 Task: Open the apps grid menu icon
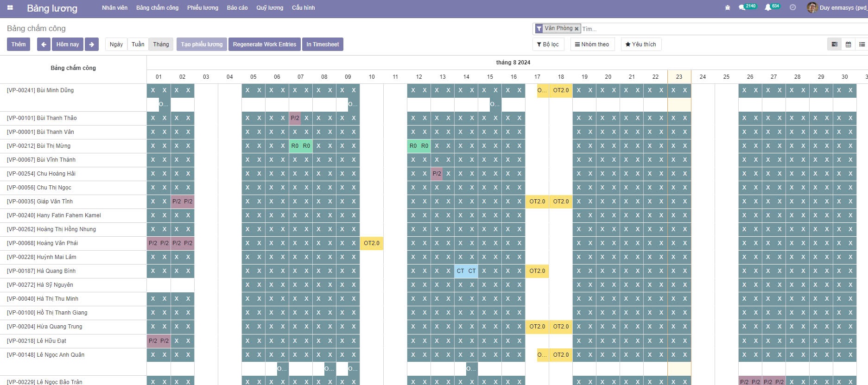(10, 8)
